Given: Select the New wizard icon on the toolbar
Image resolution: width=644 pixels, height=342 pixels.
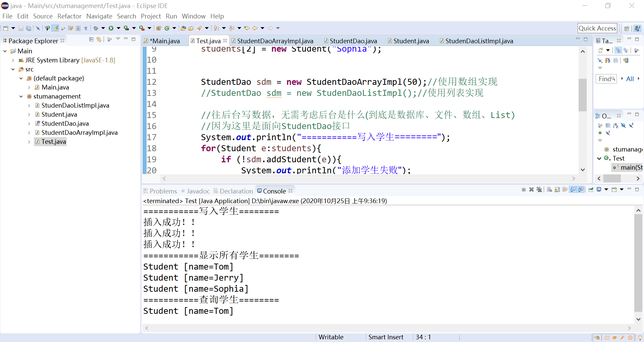Looking at the screenshot, I should [x=6, y=28].
